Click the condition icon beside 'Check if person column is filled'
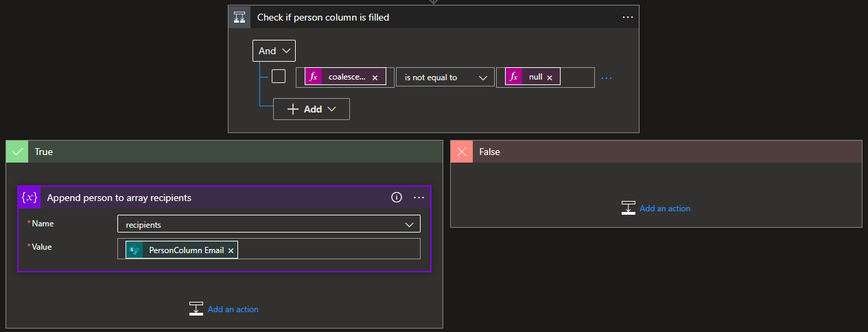868x332 pixels. [239, 17]
